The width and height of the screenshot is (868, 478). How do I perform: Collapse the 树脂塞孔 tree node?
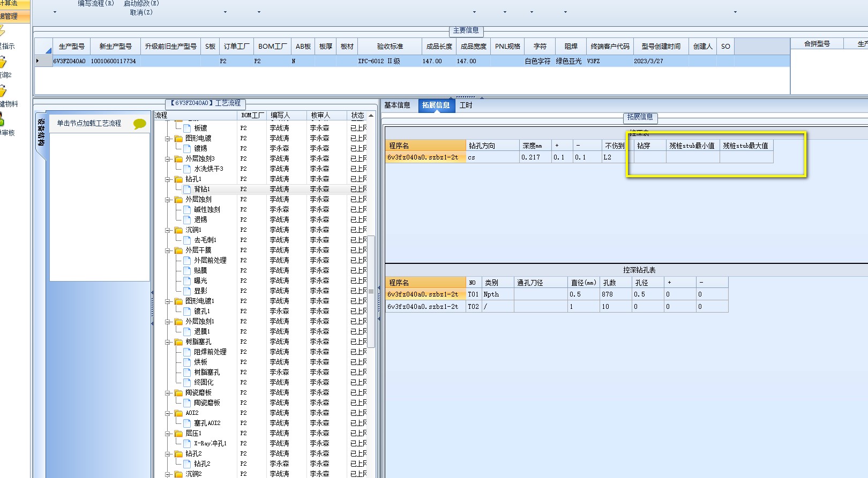(168, 342)
